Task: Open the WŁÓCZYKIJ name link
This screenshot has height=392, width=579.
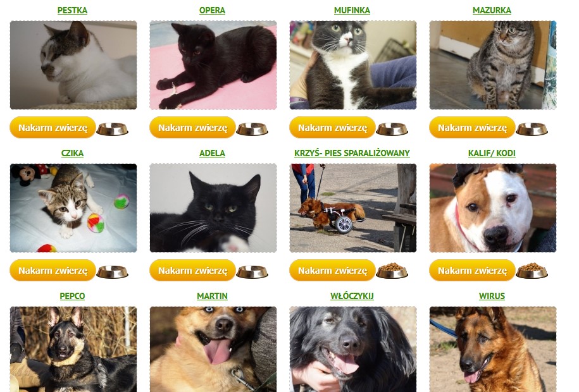Action: click(352, 296)
